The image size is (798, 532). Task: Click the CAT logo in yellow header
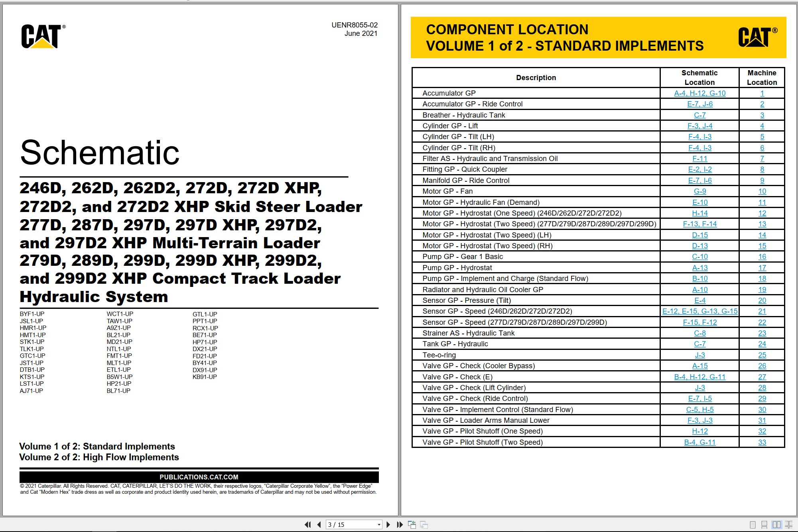[757, 37]
